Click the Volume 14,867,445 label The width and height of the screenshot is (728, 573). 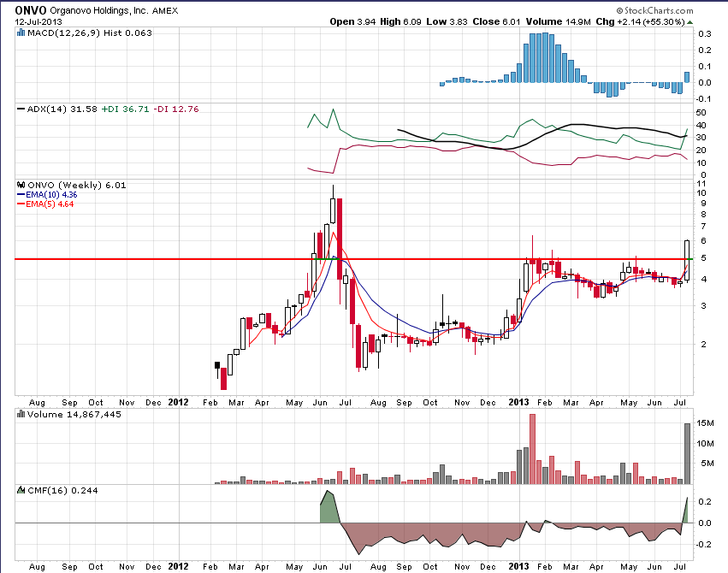74,414
